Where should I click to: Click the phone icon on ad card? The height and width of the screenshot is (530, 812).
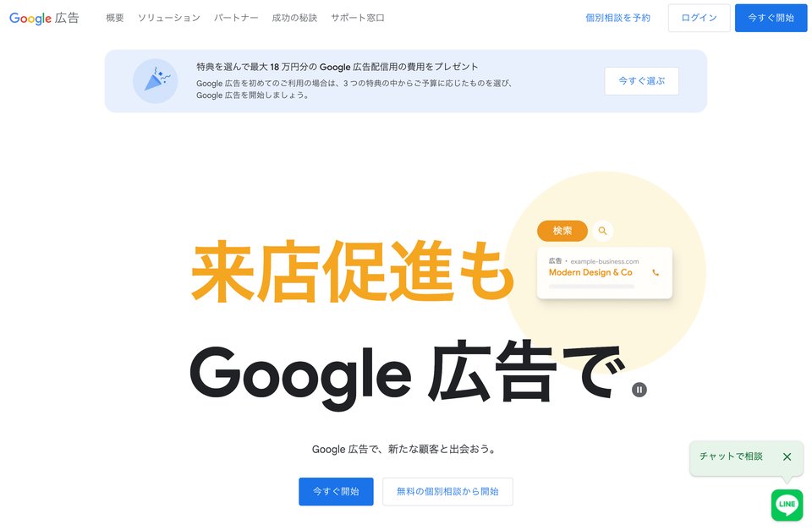[656, 273]
